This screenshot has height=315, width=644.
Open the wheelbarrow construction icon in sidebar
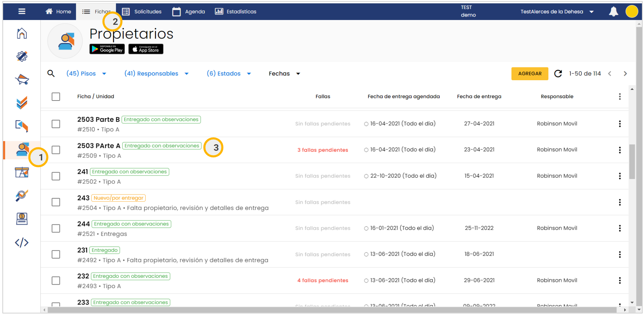(x=22, y=80)
